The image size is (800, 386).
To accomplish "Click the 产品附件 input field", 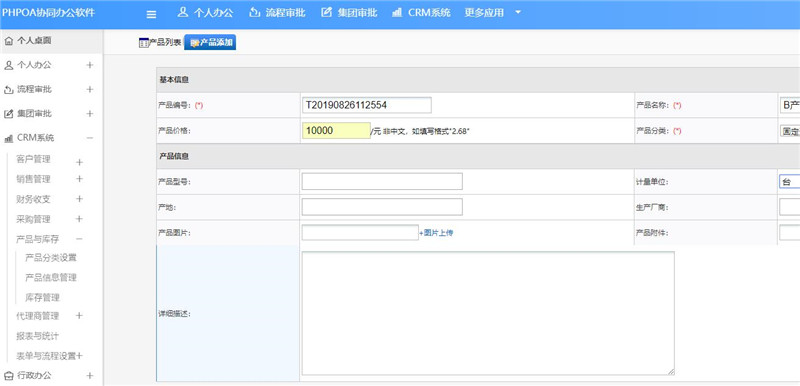I will pos(790,233).
